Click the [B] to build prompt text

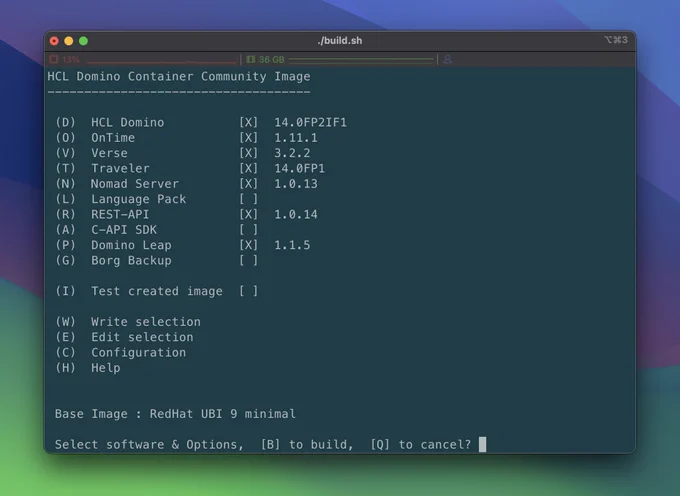tap(307, 444)
